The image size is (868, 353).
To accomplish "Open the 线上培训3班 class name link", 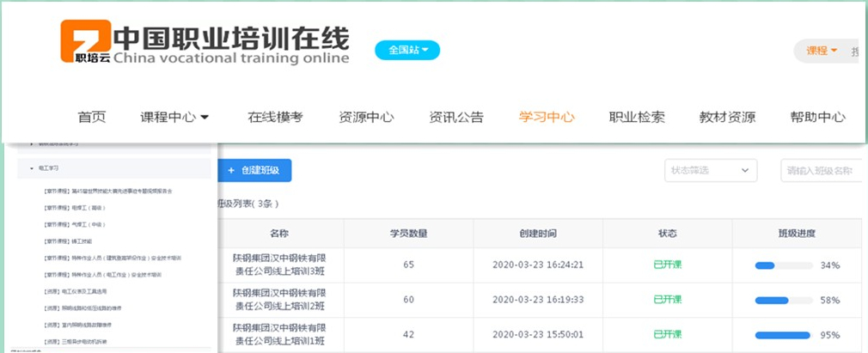I will (279, 264).
